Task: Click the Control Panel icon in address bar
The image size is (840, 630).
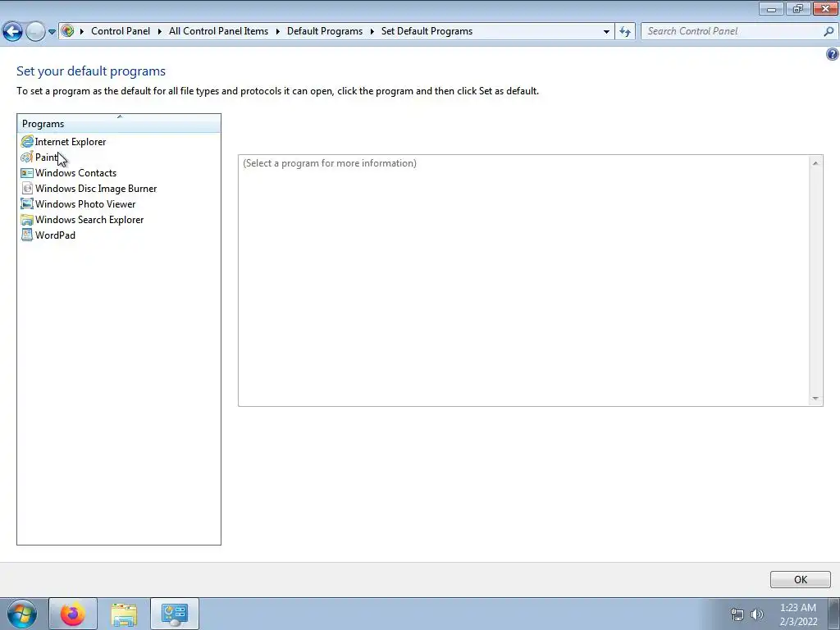Action: [x=67, y=31]
